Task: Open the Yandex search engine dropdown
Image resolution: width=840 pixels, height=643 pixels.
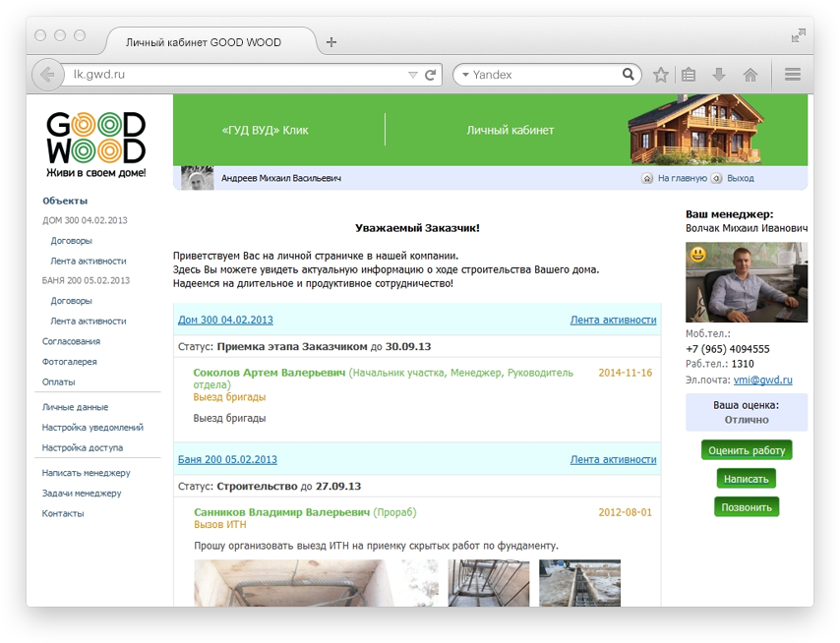Action: click(x=465, y=75)
